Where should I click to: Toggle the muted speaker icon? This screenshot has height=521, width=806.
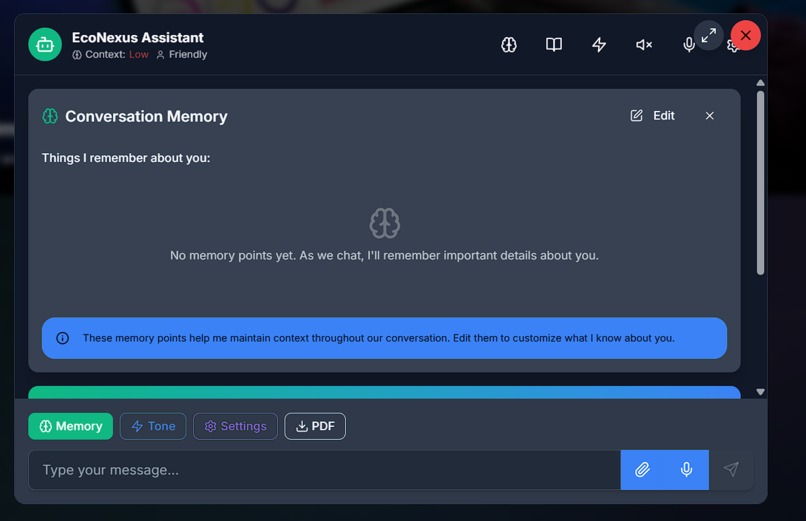point(644,45)
